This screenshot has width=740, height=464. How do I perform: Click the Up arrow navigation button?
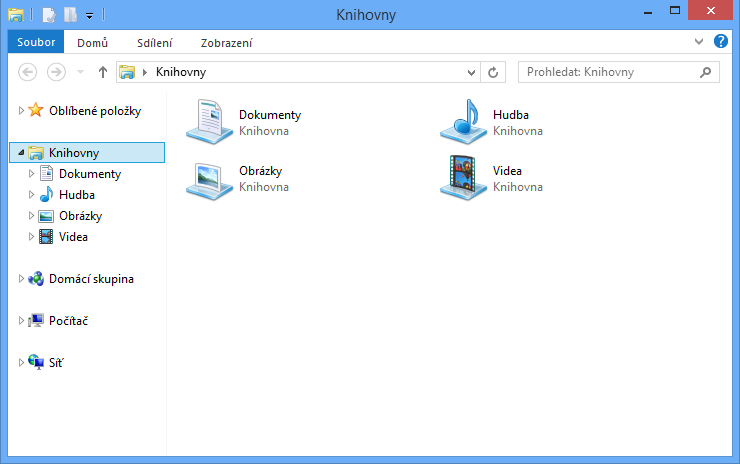(x=102, y=72)
